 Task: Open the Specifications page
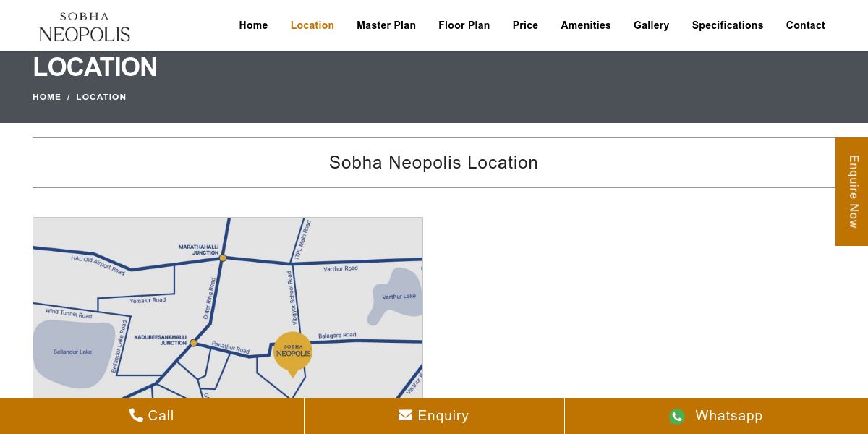728,25
